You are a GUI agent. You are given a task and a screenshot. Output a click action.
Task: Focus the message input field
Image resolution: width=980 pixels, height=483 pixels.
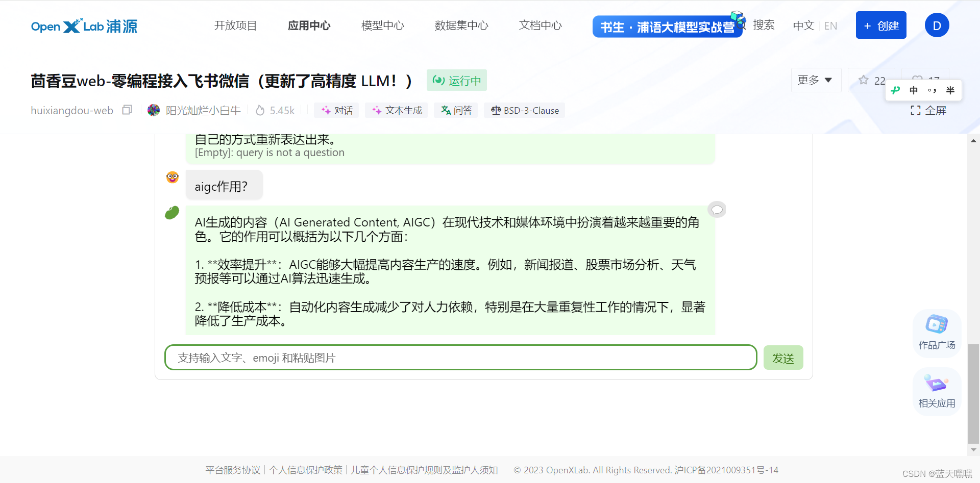coord(460,358)
